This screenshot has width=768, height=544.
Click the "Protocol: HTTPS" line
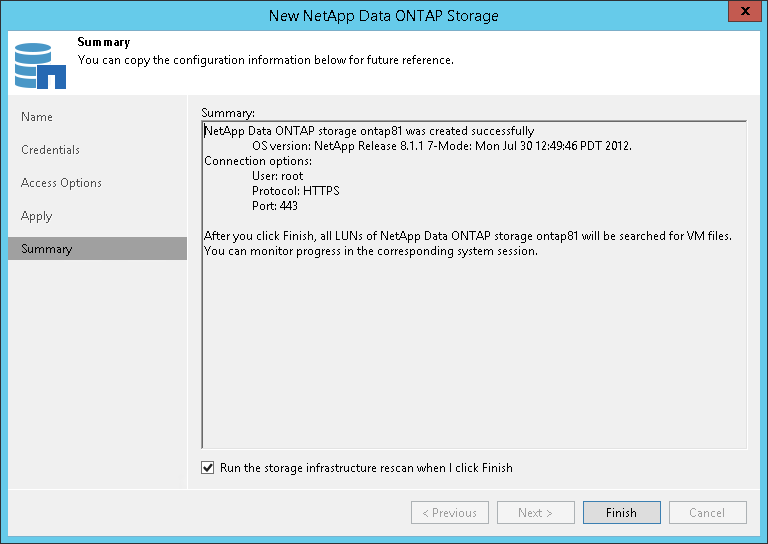296,191
